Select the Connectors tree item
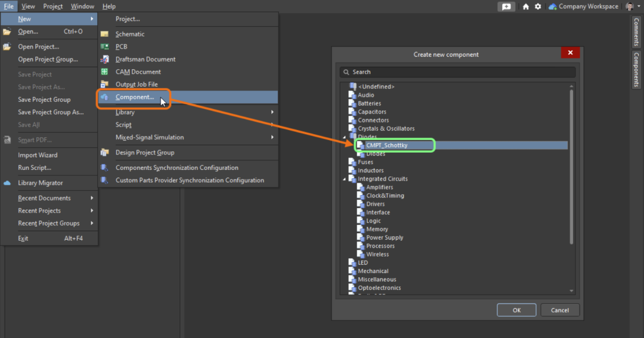The height and width of the screenshot is (338, 644). click(373, 120)
